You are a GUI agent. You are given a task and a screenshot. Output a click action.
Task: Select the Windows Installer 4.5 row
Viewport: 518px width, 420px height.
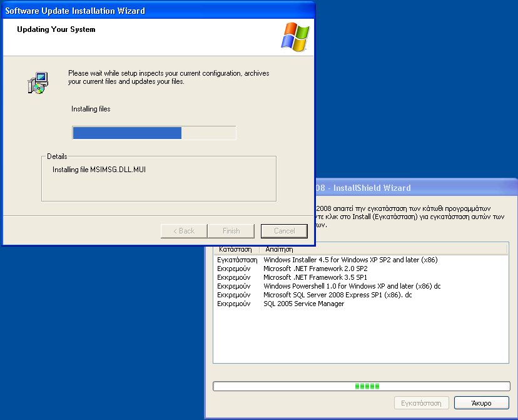[361, 260]
